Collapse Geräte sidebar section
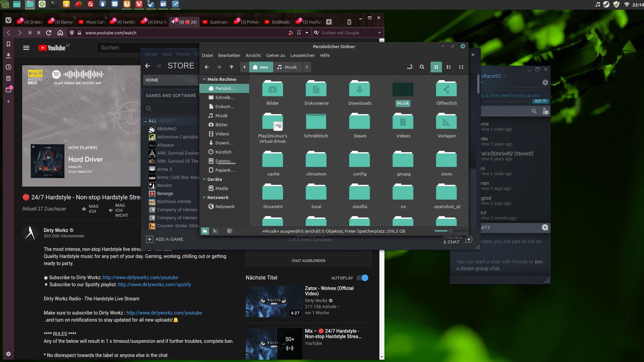 click(x=204, y=179)
